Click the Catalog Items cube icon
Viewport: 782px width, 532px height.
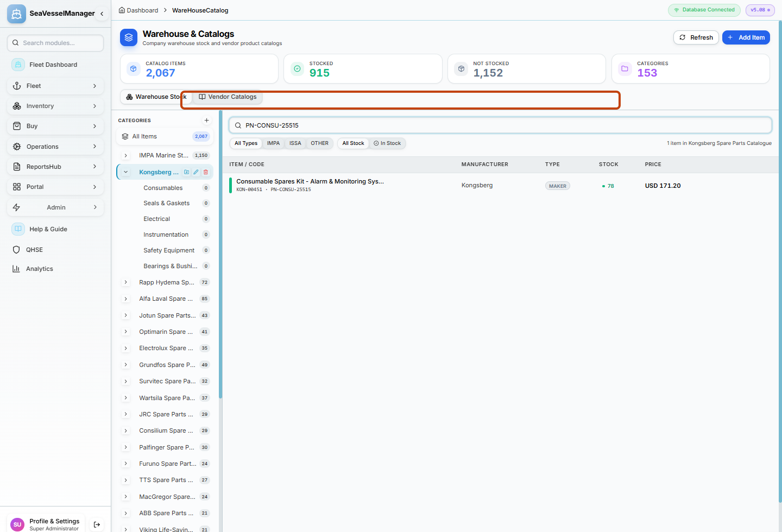pos(133,69)
